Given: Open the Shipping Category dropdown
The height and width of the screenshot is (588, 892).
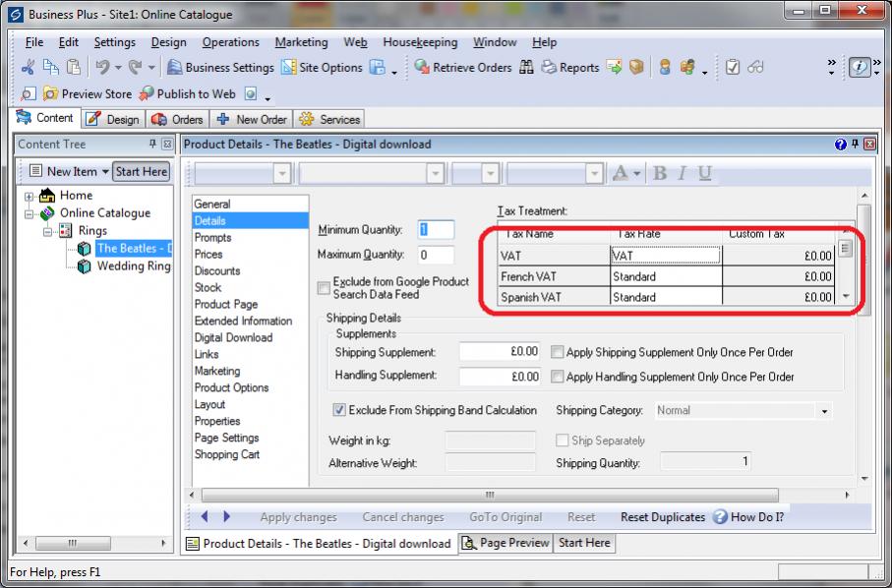Looking at the screenshot, I should (x=824, y=411).
